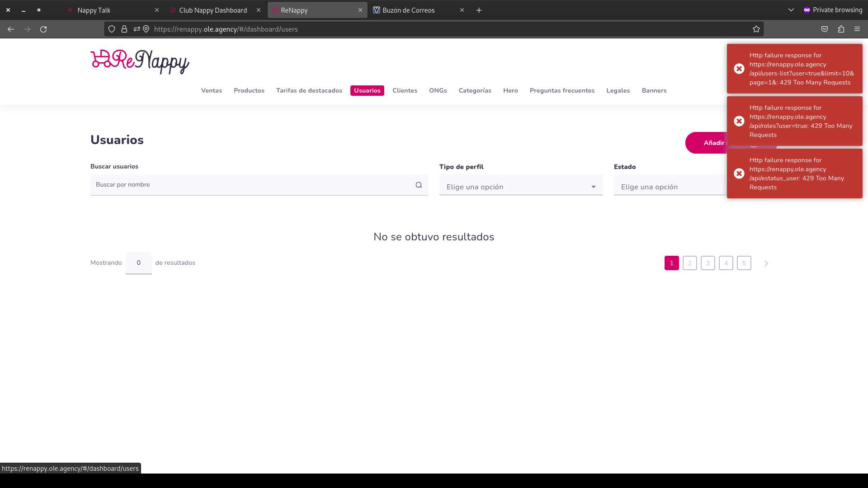Click the search magnifier icon in Buscar usuarios
This screenshot has width=868, height=488.
coord(419,185)
